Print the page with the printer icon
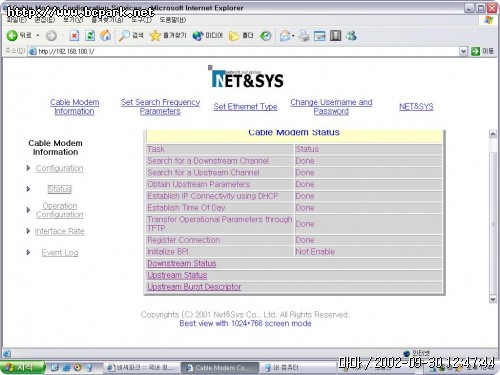 (x=304, y=35)
